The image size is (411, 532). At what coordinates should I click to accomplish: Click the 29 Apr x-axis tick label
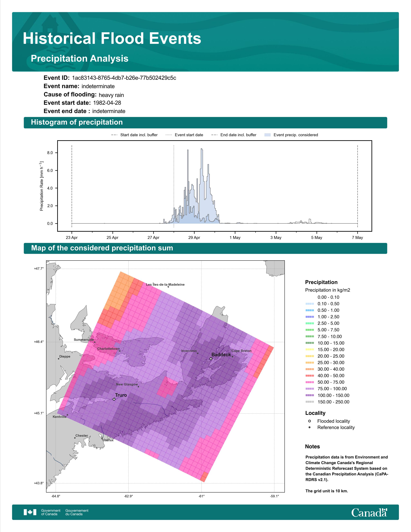(194, 237)
